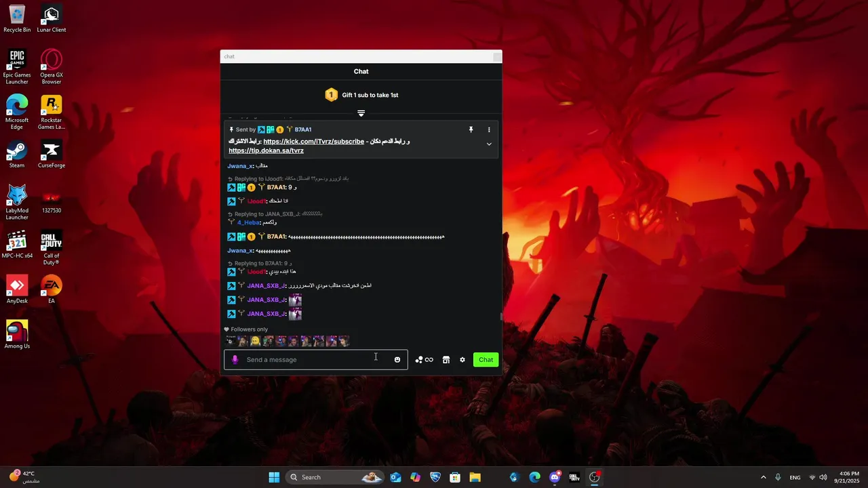
Task: Open the kick.com/iTvrz/subscribe link
Action: 314,142
